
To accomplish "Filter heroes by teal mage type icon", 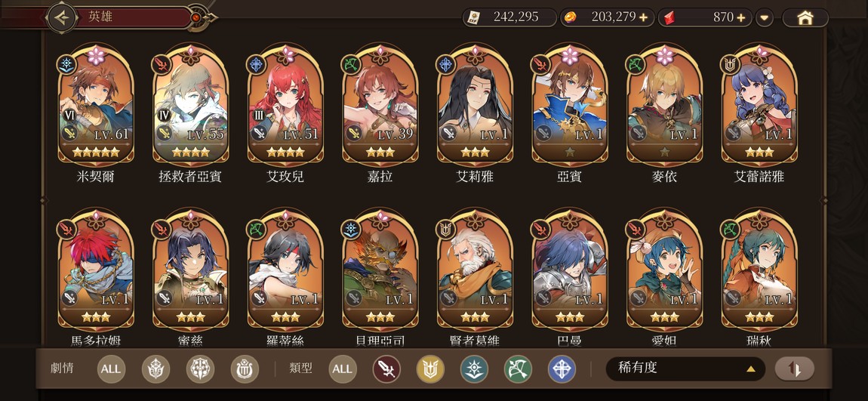I will tap(475, 369).
